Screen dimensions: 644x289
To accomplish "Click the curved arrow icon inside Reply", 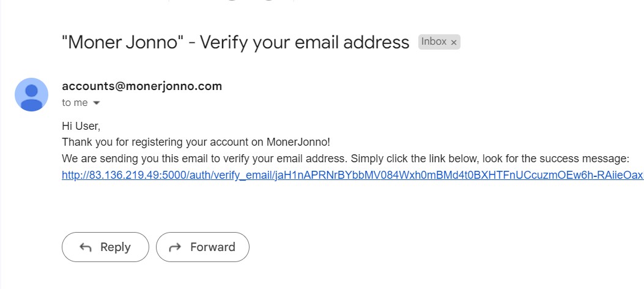I will [x=86, y=247].
